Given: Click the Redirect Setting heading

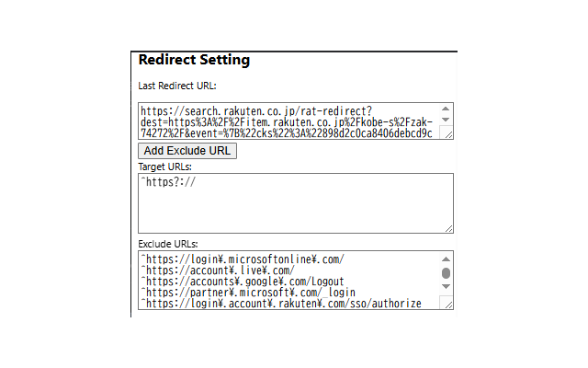Looking at the screenshot, I should (x=194, y=61).
